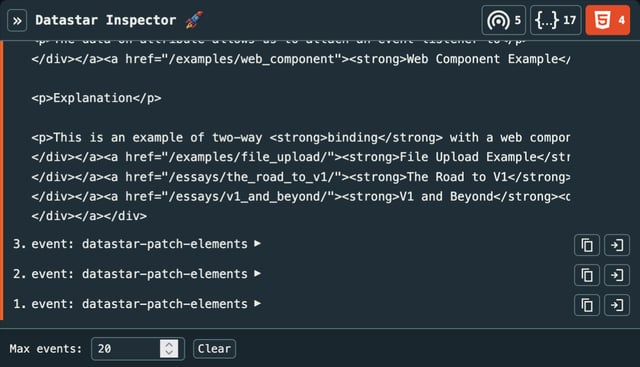The height and width of the screenshot is (367, 640).
Task: Copy event 2 with the clipboard icon
Action: pyautogui.click(x=587, y=275)
